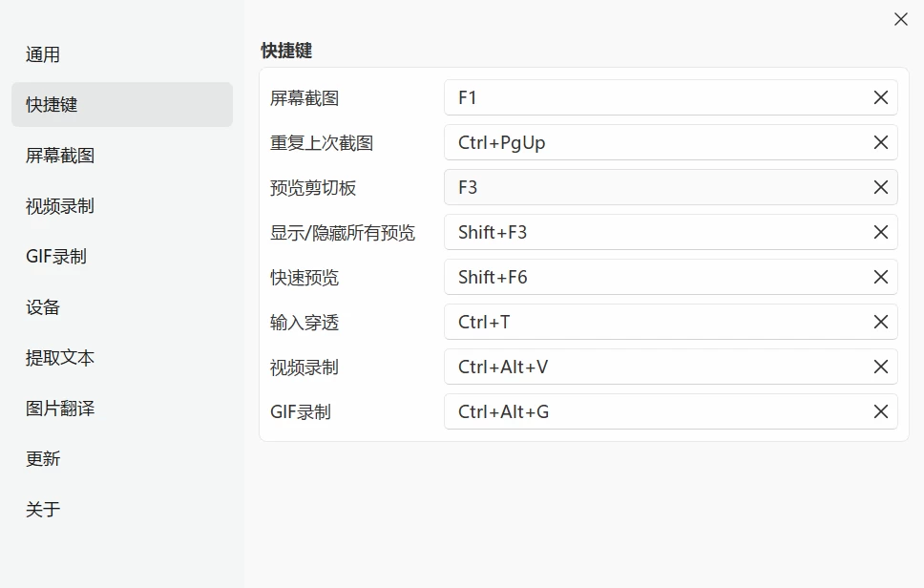Close the settings window
The width and height of the screenshot is (924, 588).
(x=900, y=19)
